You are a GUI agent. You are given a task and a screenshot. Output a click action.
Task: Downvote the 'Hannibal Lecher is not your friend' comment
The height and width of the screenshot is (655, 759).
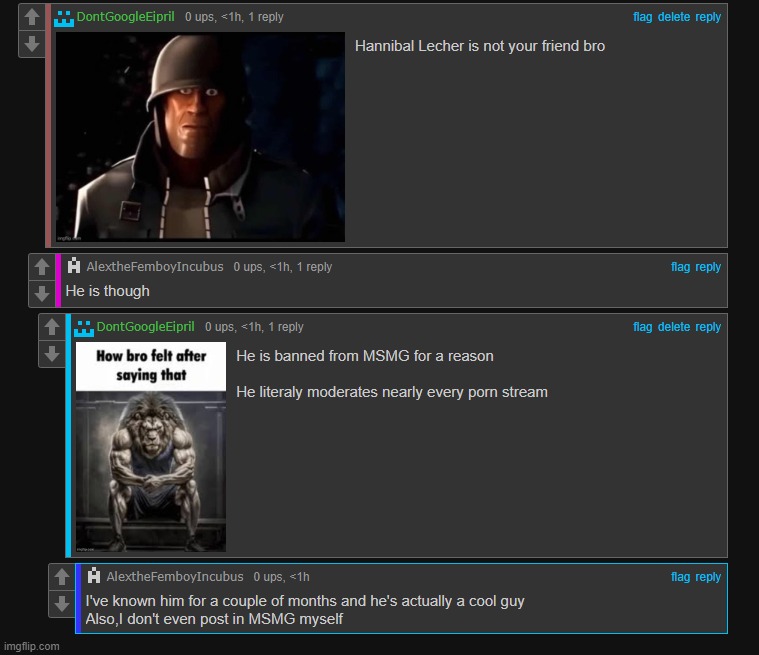click(32, 44)
